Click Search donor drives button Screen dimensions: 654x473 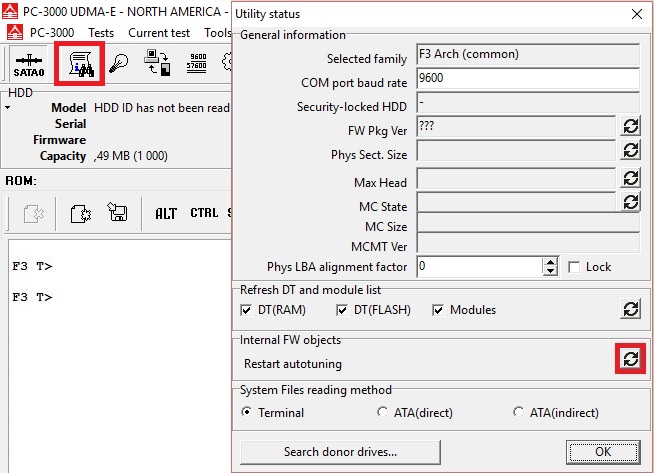340,452
